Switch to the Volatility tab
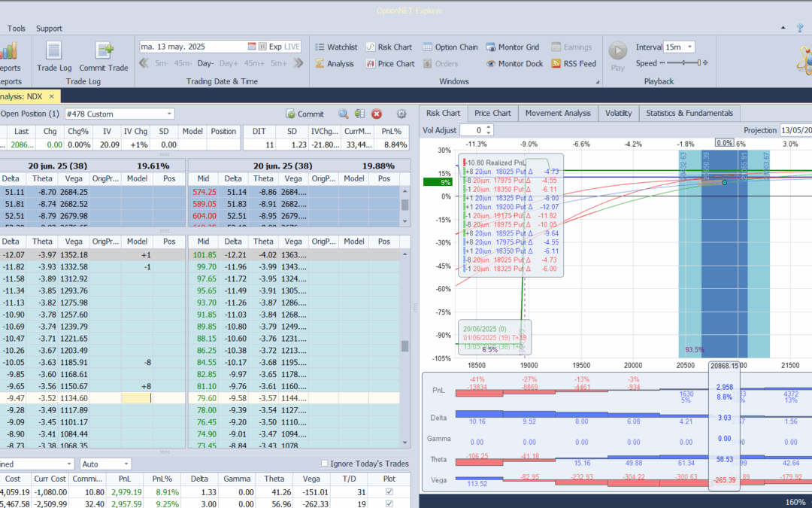Viewport: 812px width, 508px height. (618, 113)
